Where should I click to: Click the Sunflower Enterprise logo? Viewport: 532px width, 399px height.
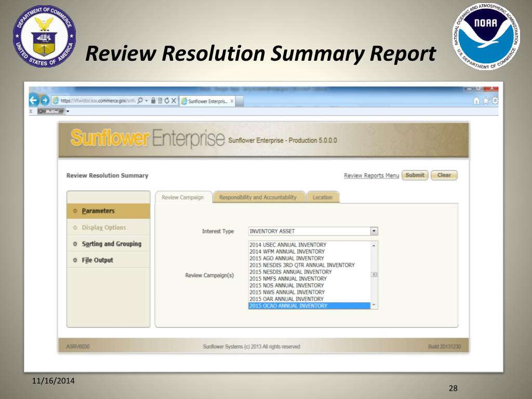pos(148,138)
